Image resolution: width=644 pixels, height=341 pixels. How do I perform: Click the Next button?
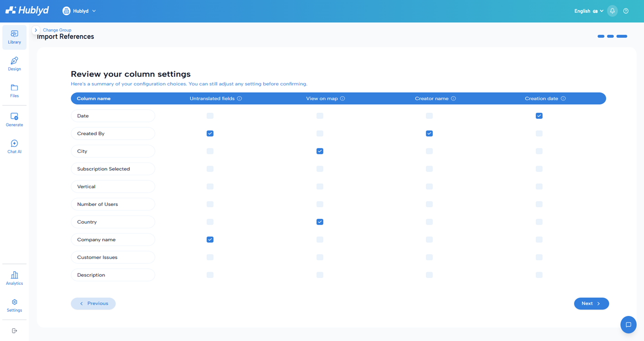[591, 304]
